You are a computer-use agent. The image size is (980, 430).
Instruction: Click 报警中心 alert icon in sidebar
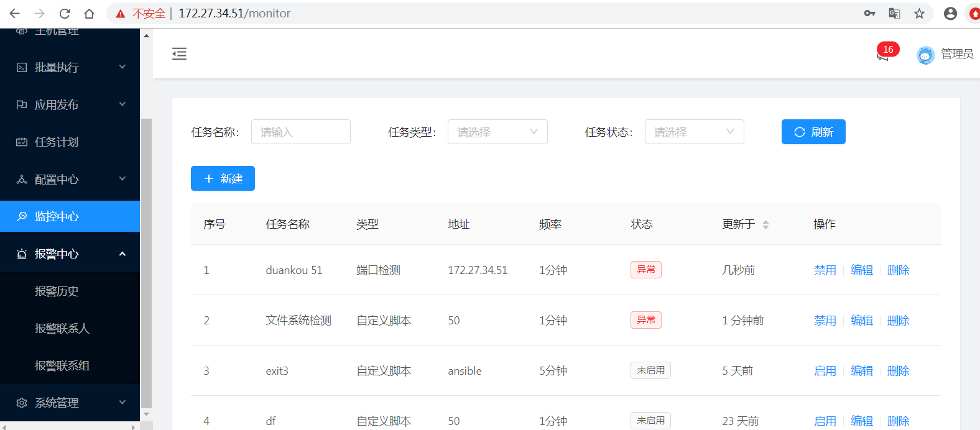[x=22, y=254]
